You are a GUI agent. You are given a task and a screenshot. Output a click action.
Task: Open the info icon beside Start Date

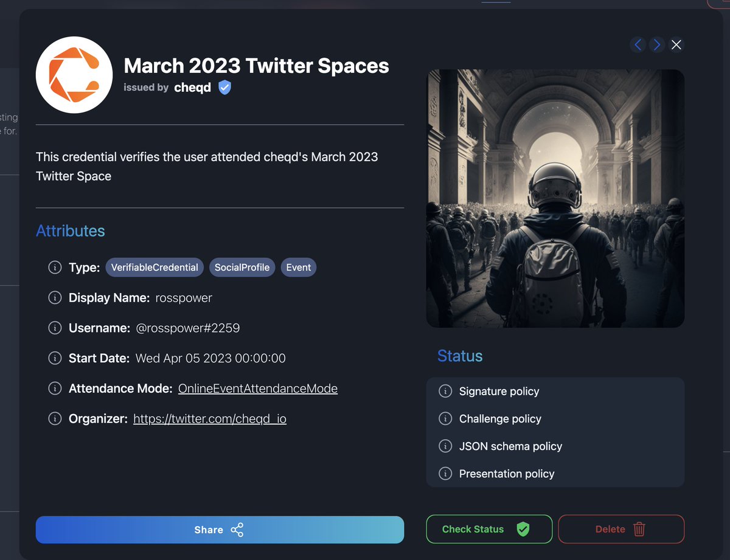[55, 358]
